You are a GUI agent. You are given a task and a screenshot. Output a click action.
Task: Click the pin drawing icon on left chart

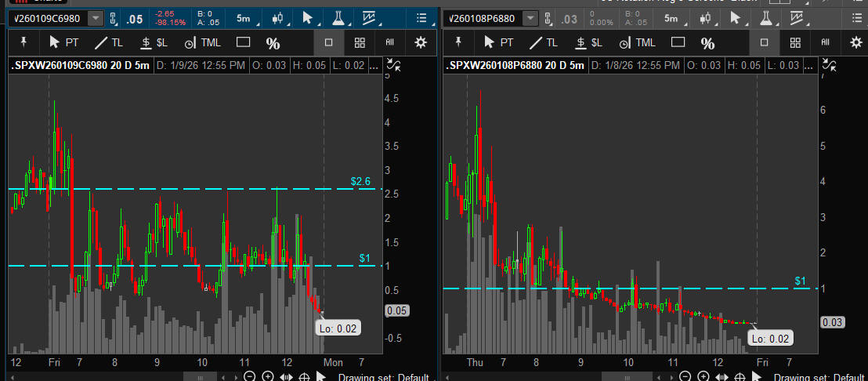pyautogui.click(x=24, y=42)
